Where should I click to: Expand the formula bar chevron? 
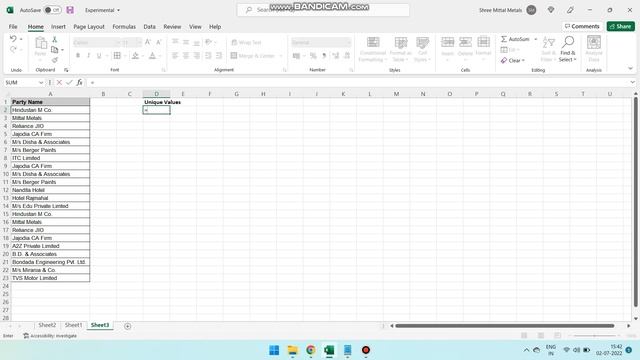pyautogui.click(x=632, y=82)
